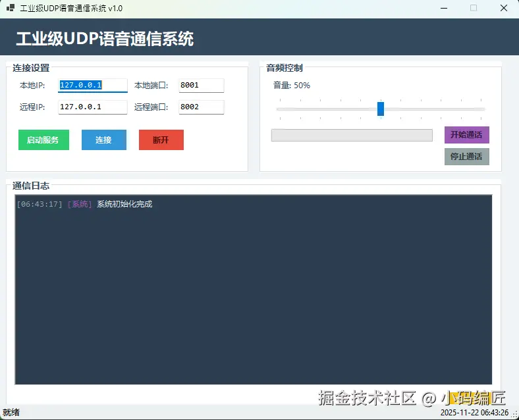
Task: Focus the 本地端口 field showing 8001
Action: pos(202,86)
